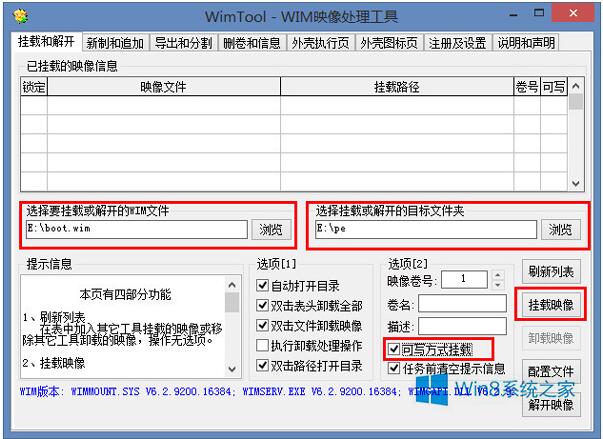Viewport: 603px width, 439px height.
Task: Click the 描述 input field
Action: click(x=462, y=326)
